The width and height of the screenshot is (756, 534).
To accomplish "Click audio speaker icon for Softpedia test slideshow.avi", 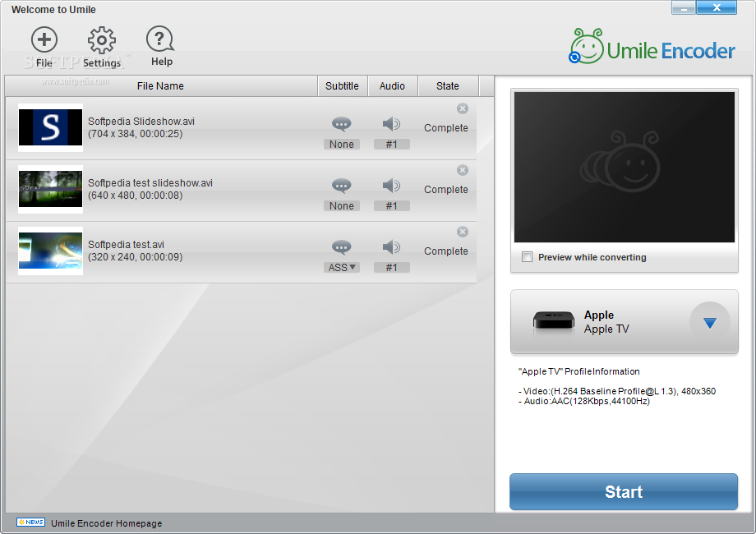I will point(391,186).
